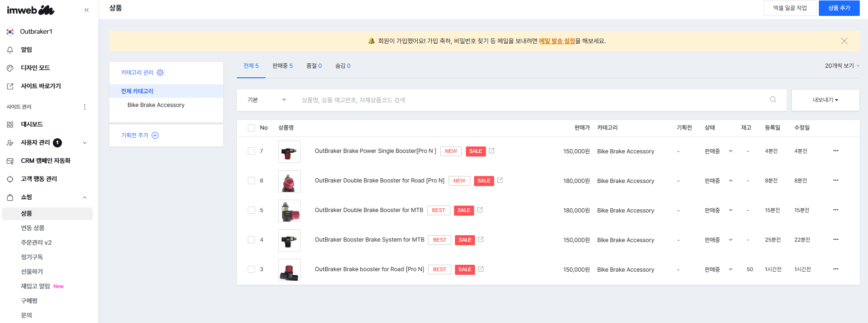Check the box for product No 7

(251, 151)
